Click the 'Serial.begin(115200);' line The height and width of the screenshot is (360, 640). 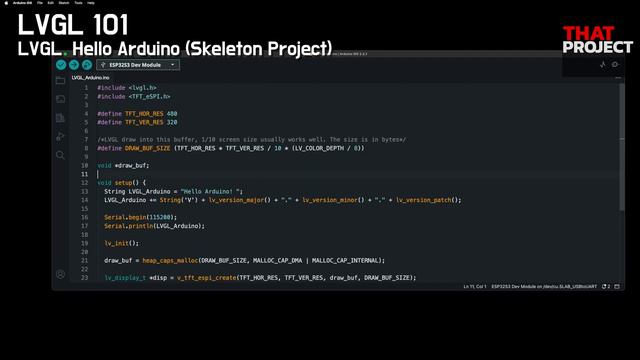[140, 217]
